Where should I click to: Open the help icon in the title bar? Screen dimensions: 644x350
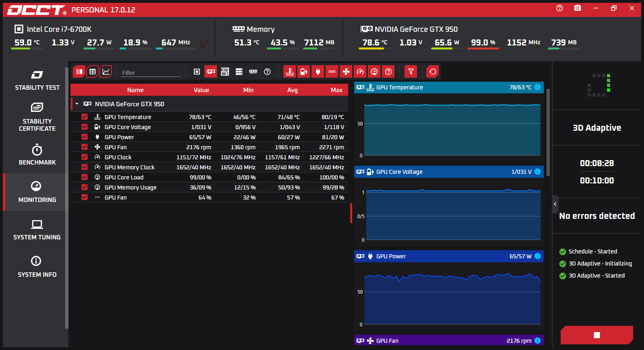pos(559,8)
